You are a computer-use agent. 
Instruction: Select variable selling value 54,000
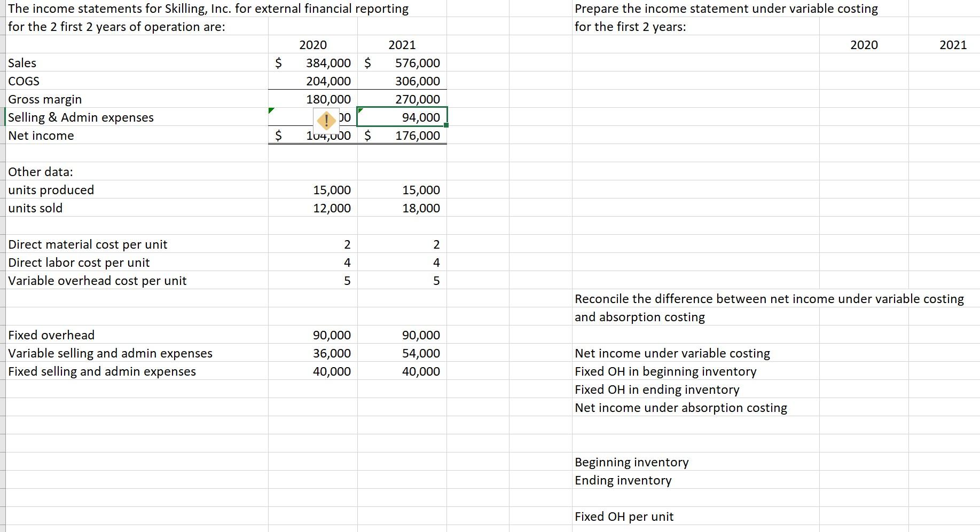click(421, 353)
